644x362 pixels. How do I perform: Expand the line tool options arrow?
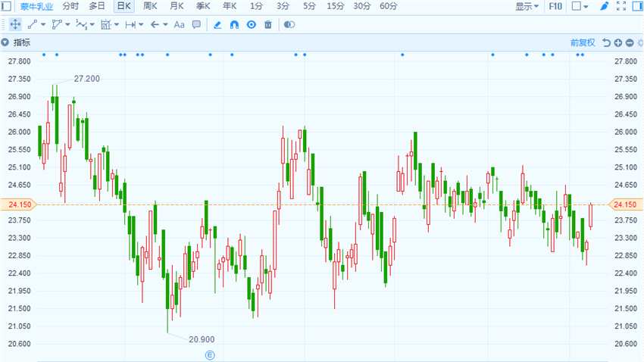point(43,25)
